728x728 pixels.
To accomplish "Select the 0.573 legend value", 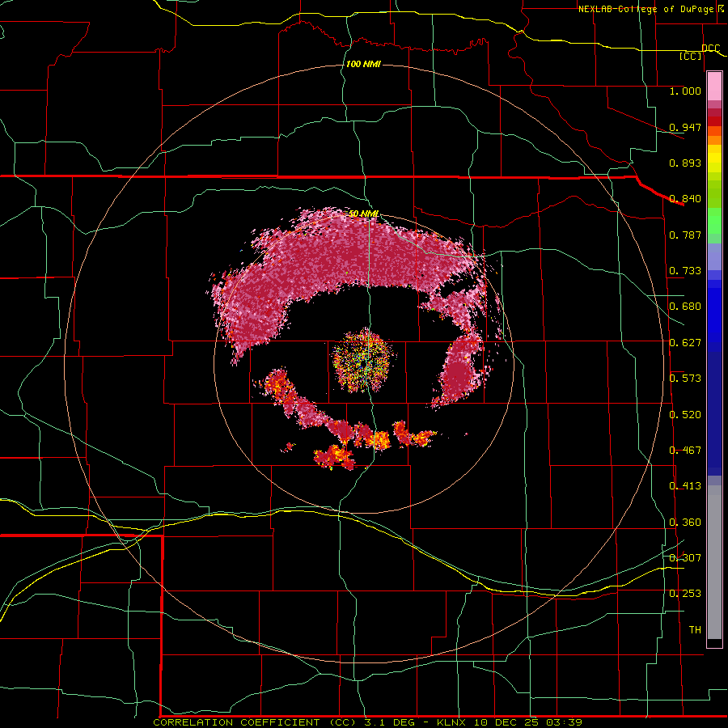I will point(685,379).
